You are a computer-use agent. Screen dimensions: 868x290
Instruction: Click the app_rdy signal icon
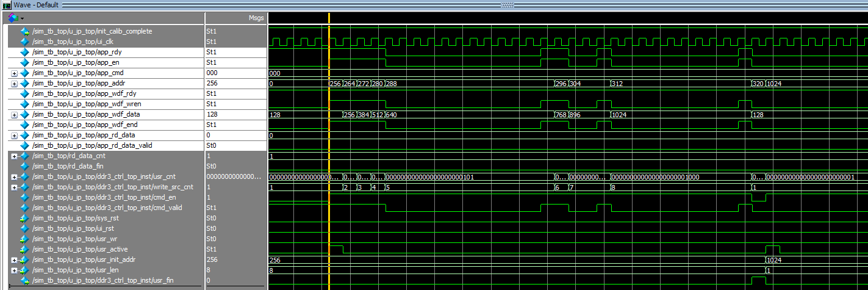24,52
